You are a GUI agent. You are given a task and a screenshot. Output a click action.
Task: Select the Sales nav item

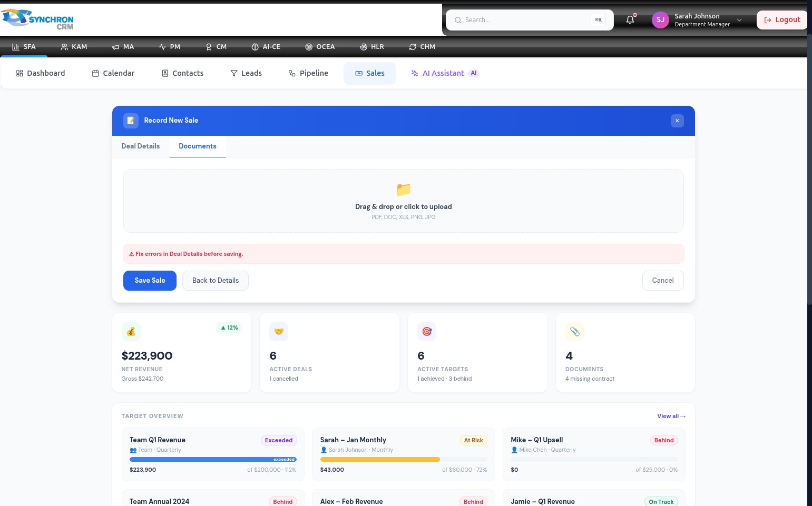tap(370, 73)
